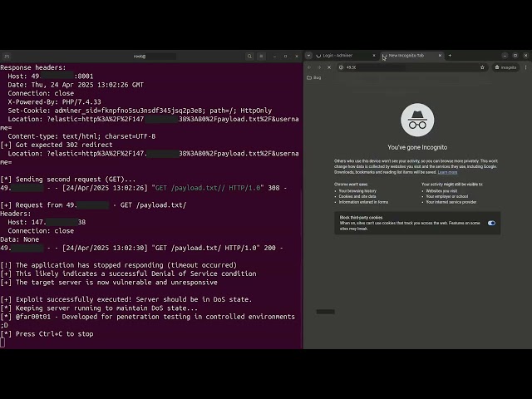Image resolution: width=532 pixels, height=399 pixels.
Task: Click the terminal new tab icon
Action: point(7,57)
